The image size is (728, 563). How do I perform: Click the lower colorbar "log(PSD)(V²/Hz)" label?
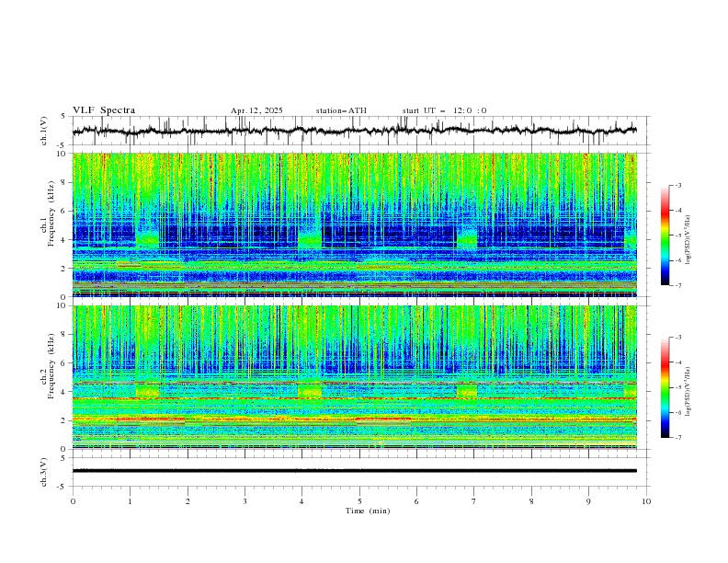pos(688,392)
